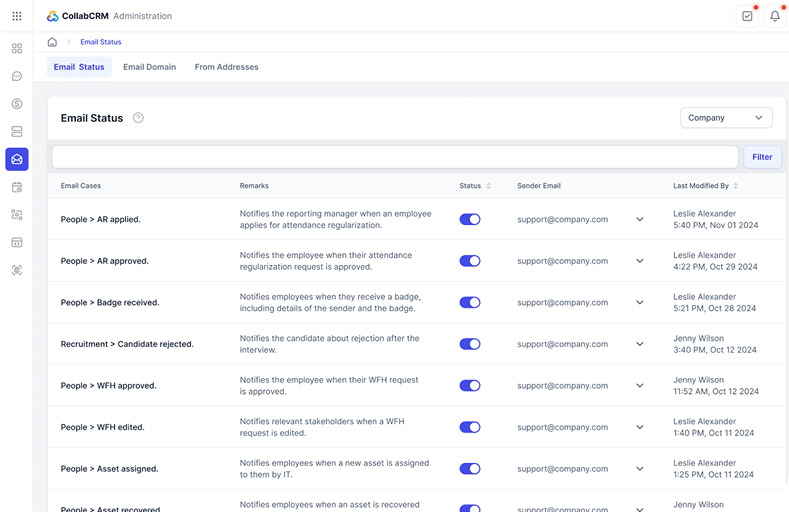This screenshot has height=512, width=789.
Task: Open the chat bubble sidebar icon
Action: click(17, 76)
